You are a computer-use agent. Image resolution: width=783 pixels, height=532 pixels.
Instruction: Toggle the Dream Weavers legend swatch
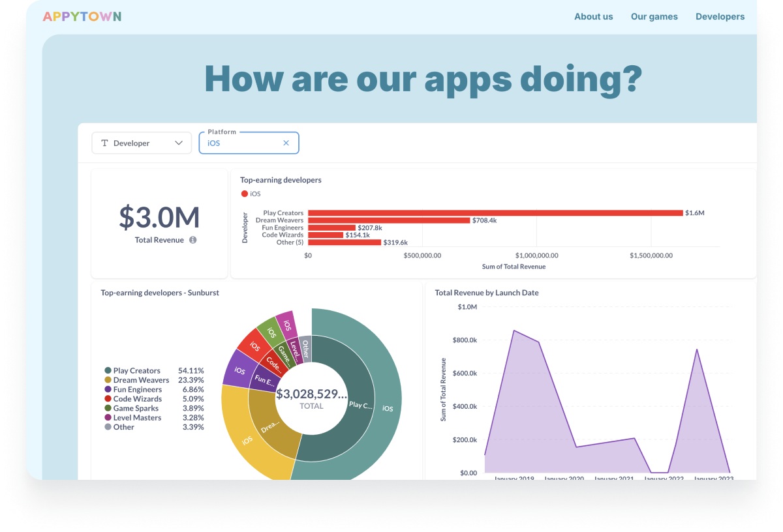(x=108, y=380)
